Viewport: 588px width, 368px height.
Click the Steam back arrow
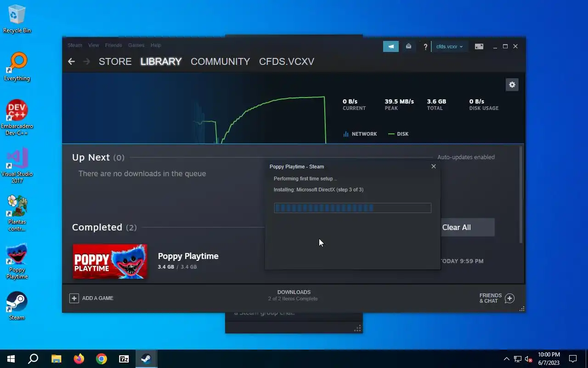(71, 61)
